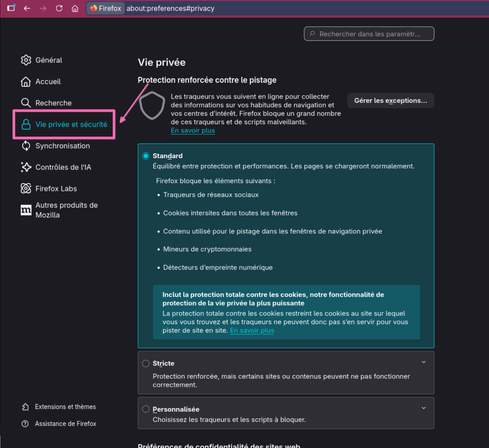The height and width of the screenshot is (448, 489).
Task: Open the Général settings category
Action: pos(49,60)
